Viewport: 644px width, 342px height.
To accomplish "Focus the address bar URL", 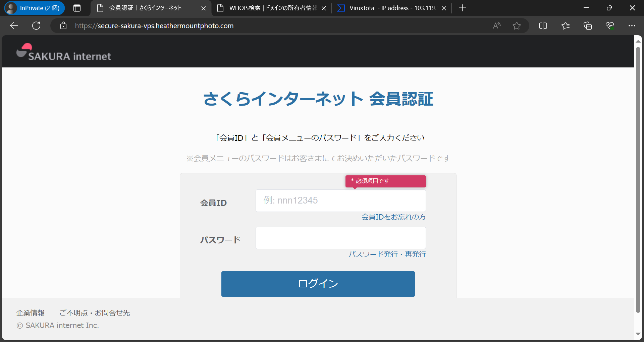I will tap(154, 26).
